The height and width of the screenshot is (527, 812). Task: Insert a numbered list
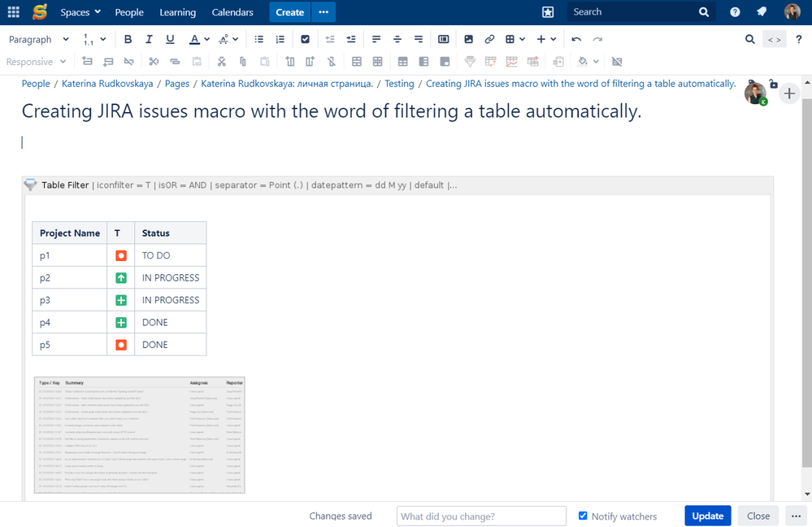pyautogui.click(x=280, y=39)
